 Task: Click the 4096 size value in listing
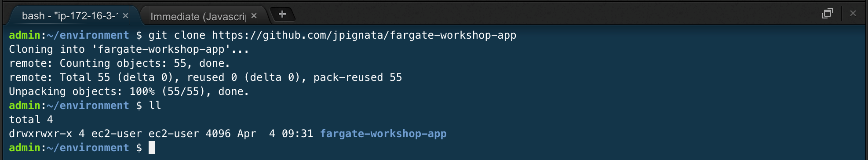(x=218, y=134)
